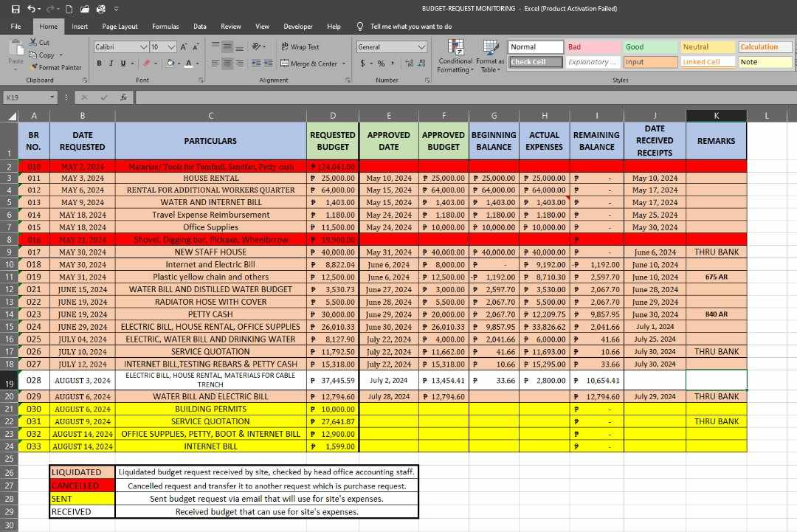Create a new blank workbook from quick access
The height and width of the screenshot is (532, 797).
point(69,9)
